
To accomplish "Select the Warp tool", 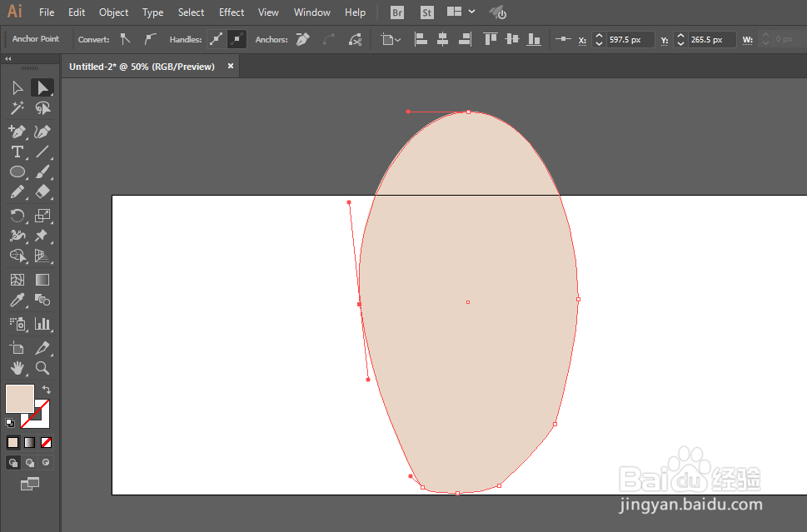I will tap(17, 236).
